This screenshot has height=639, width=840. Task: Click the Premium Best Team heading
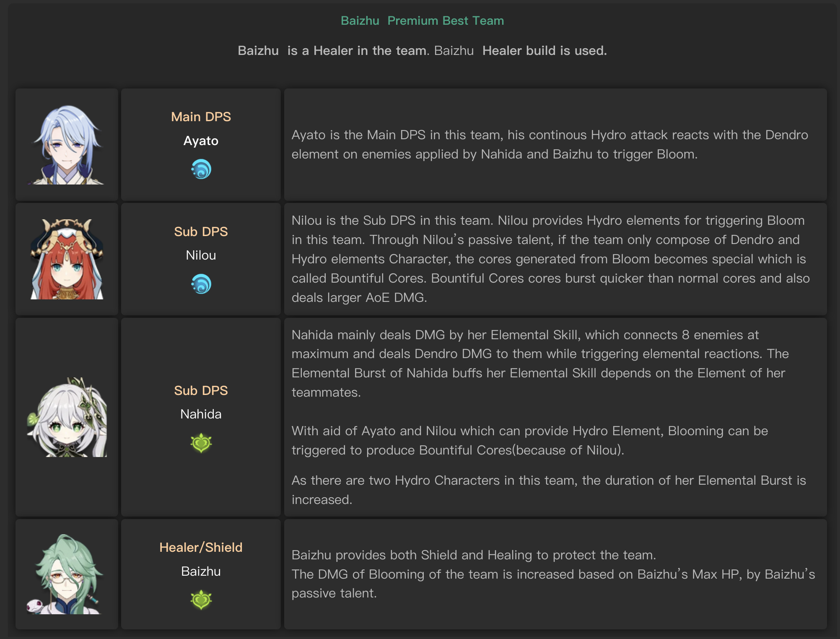pos(446,21)
